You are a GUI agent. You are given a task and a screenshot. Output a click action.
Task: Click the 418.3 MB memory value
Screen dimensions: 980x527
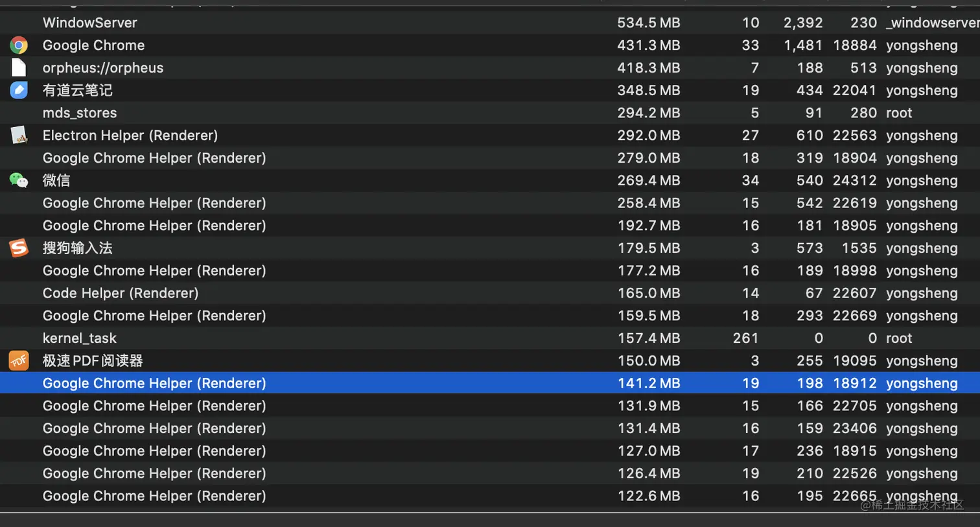pos(649,67)
